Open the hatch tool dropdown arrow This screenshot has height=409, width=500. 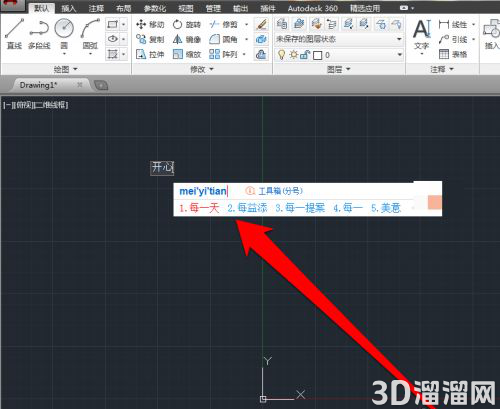coord(124,54)
